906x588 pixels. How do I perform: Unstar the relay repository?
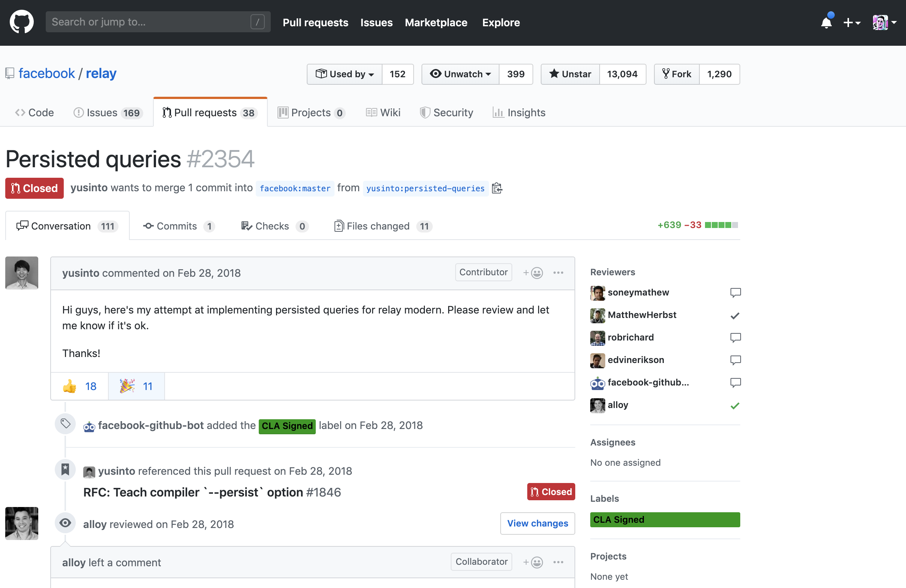(570, 74)
